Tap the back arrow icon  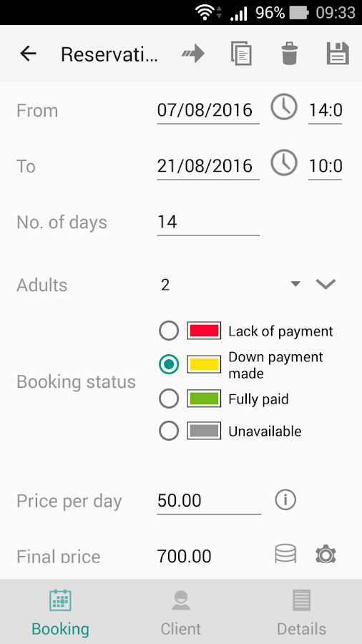tap(29, 54)
